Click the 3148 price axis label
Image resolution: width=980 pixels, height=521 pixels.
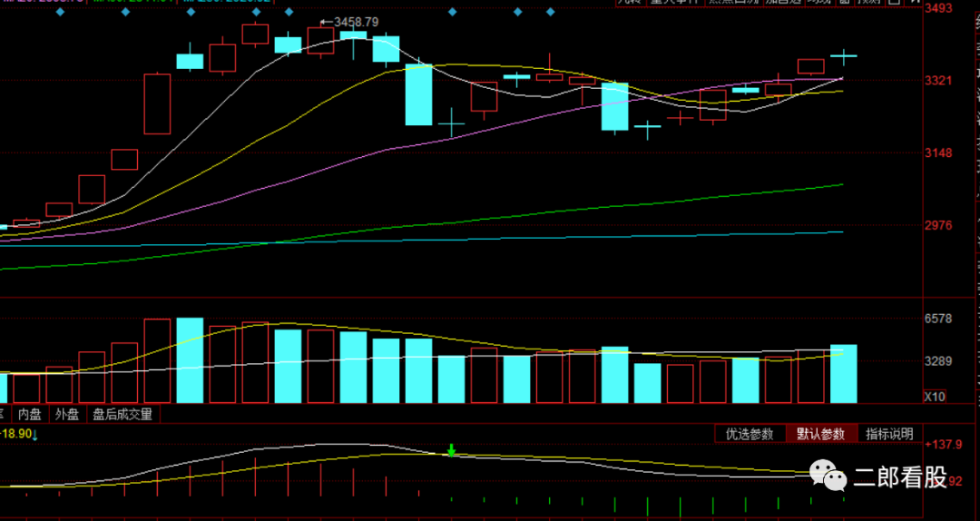click(940, 153)
